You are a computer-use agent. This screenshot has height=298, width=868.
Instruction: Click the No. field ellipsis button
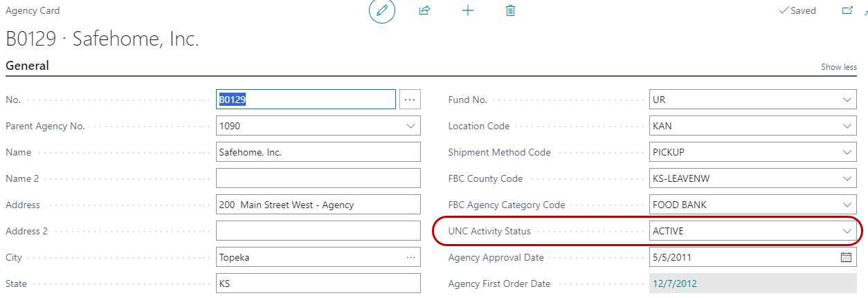click(410, 100)
